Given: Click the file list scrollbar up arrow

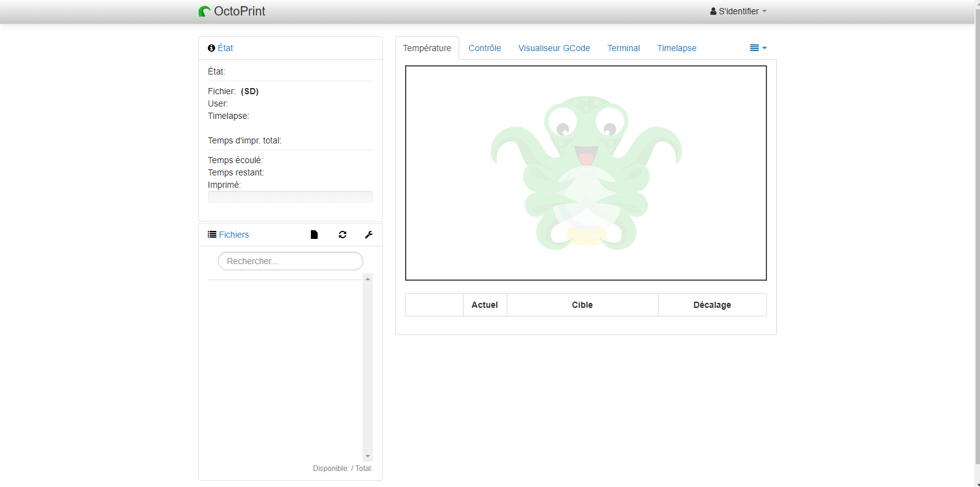Looking at the screenshot, I should pyautogui.click(x=367, y=279).
